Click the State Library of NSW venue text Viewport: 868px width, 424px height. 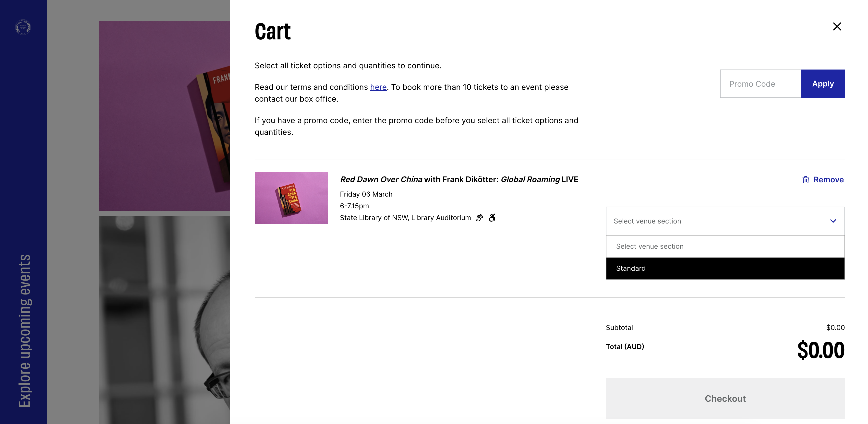[405, 218]
